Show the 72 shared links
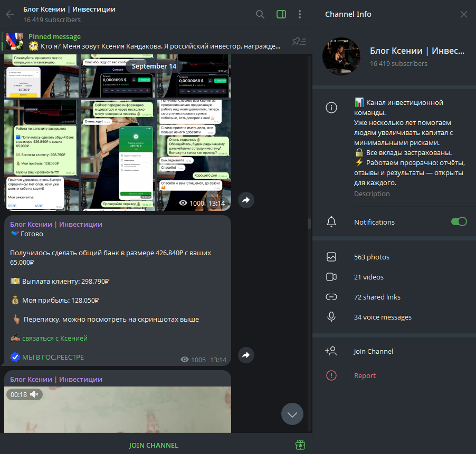The image size is (476, 454). click(377, 297)
